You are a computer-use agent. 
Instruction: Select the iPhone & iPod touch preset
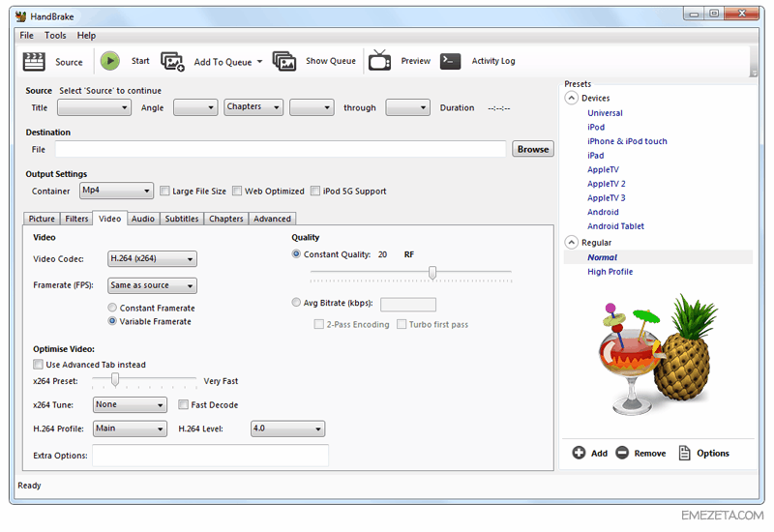[627, 141]
